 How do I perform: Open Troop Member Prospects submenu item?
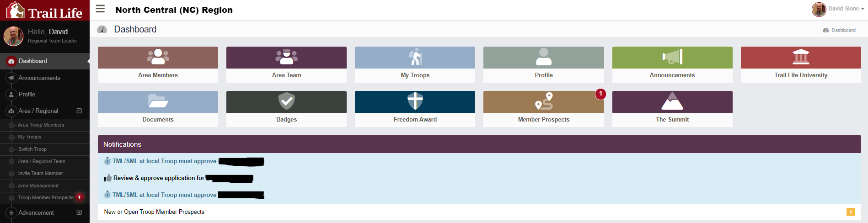click(45, 198)
